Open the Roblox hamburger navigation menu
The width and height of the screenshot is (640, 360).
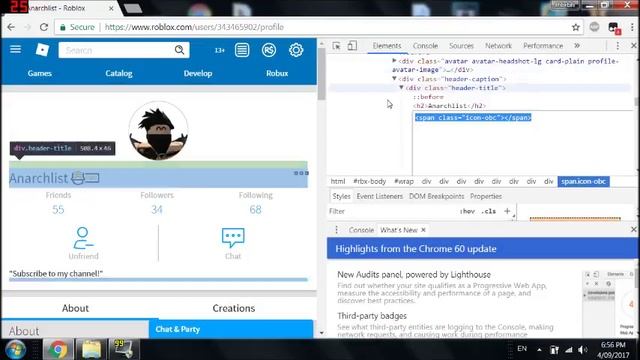coord(16,49)
